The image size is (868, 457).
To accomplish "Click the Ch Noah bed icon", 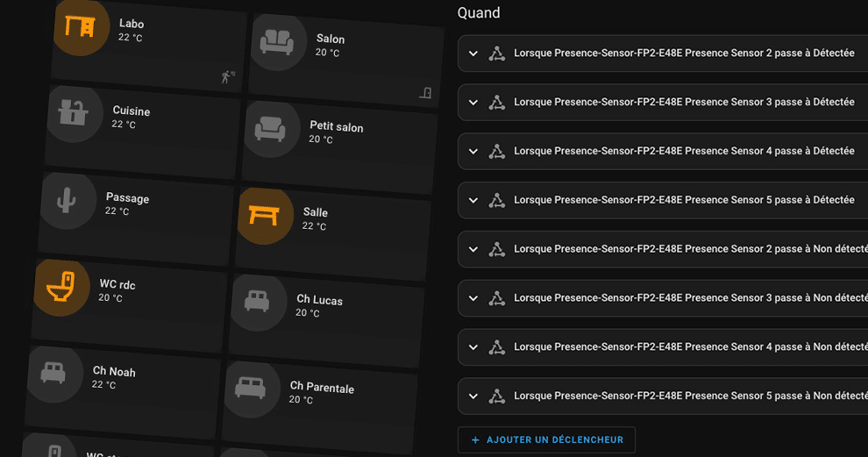I will (x=55, y=374).
